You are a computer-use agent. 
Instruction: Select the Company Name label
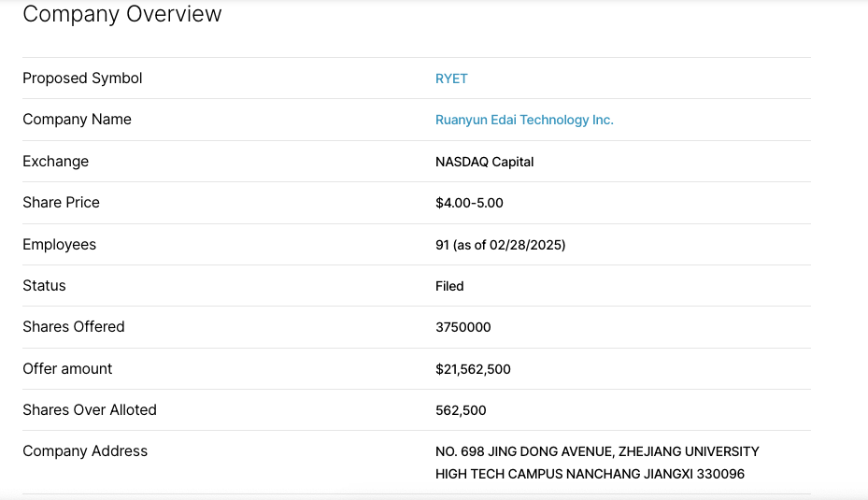point(77,119)
